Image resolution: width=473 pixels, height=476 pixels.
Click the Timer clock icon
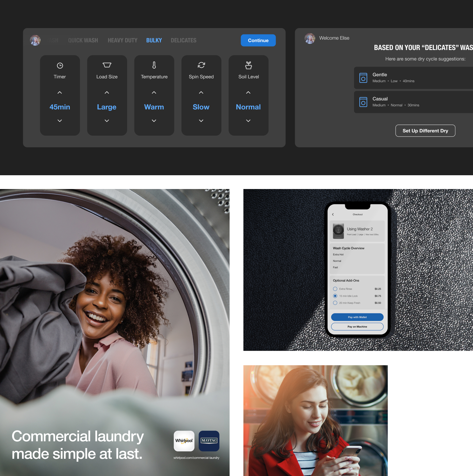[60, 65]
